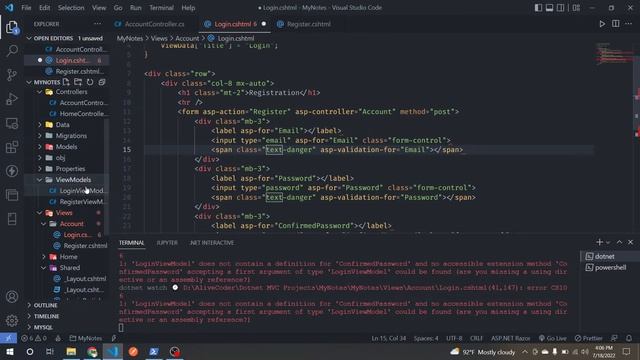The width and height of the screenshot is (640, 360).
Task: Expand the Models folder
Action: (67, 147)
